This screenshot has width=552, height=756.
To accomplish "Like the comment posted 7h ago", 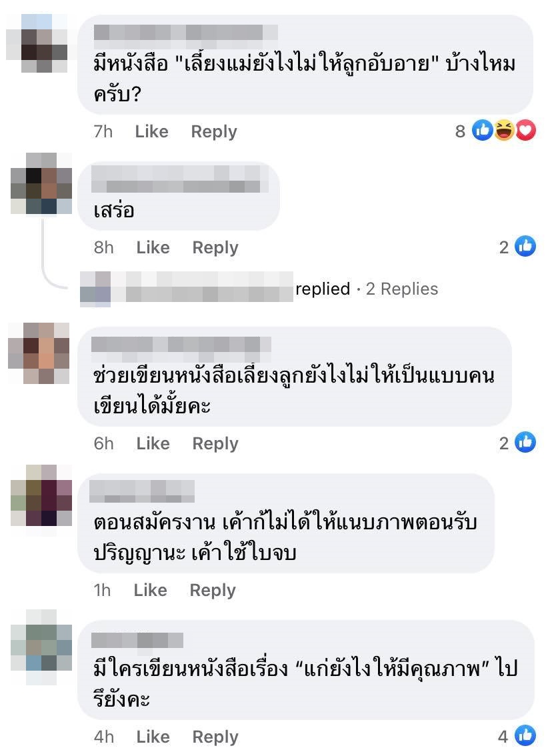I will coord(151,131).
